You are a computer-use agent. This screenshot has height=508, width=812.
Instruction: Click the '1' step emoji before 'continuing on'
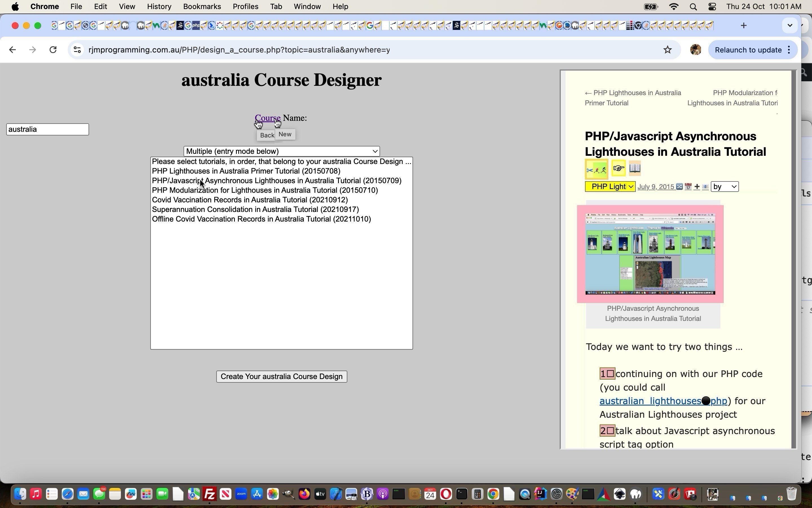[x=607, y=374]
